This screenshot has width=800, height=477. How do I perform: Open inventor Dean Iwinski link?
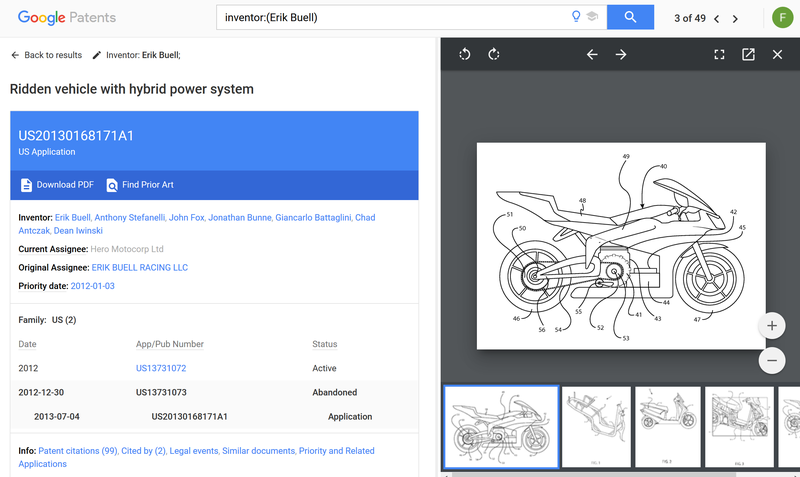[x=78, y=231]
